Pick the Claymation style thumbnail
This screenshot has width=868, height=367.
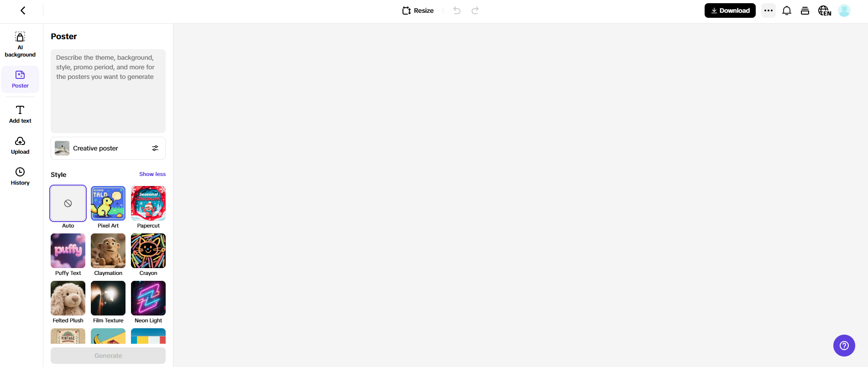tap(108, 251)
